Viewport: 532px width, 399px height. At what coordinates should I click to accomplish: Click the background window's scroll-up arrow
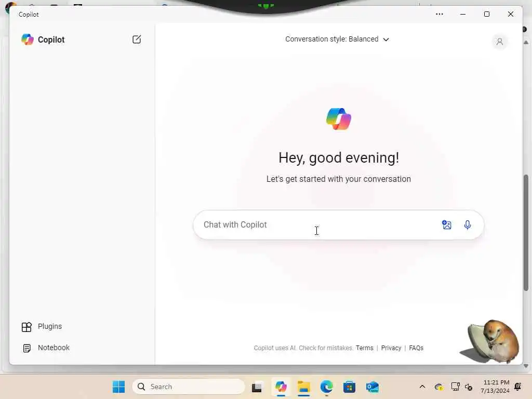526,43
